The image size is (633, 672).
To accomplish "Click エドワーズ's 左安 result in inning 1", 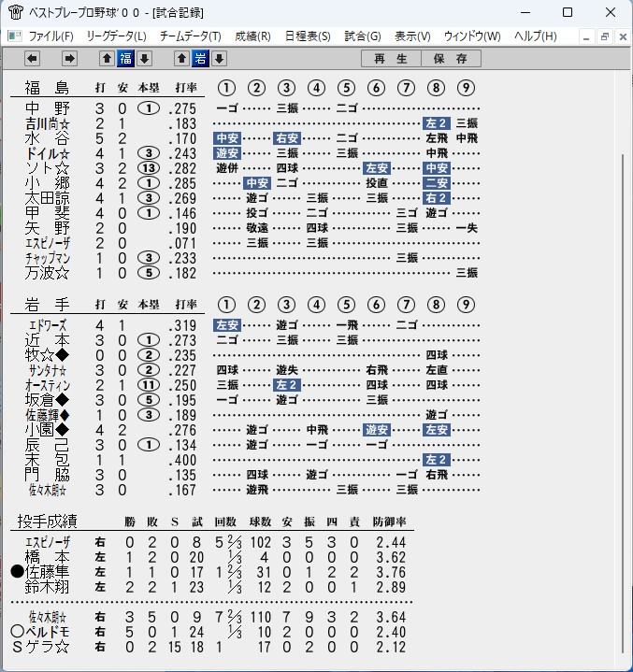I will 227,325.
